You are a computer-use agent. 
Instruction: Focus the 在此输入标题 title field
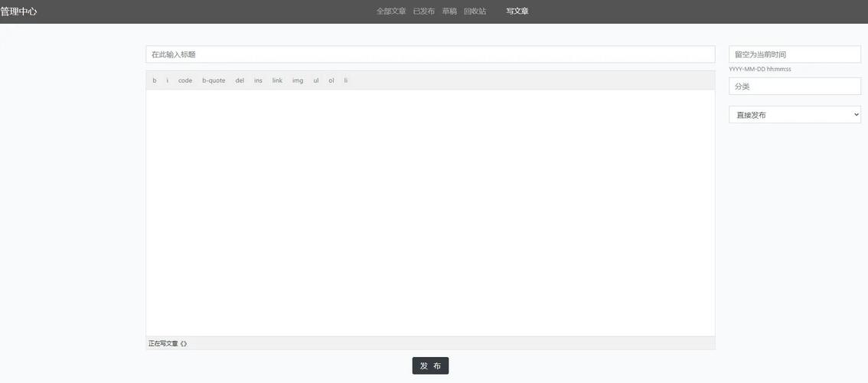(x=430, y=54)
